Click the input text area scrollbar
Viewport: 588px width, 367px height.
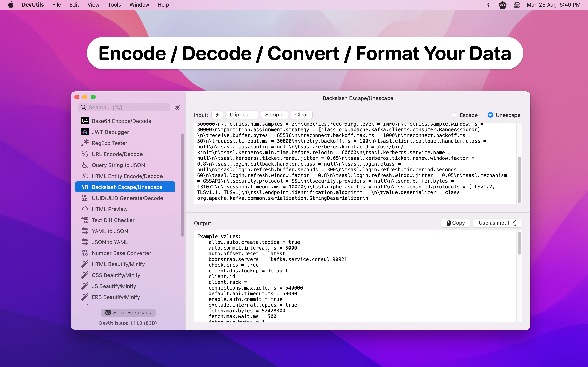pyautogui.click(x=519, y=180)
